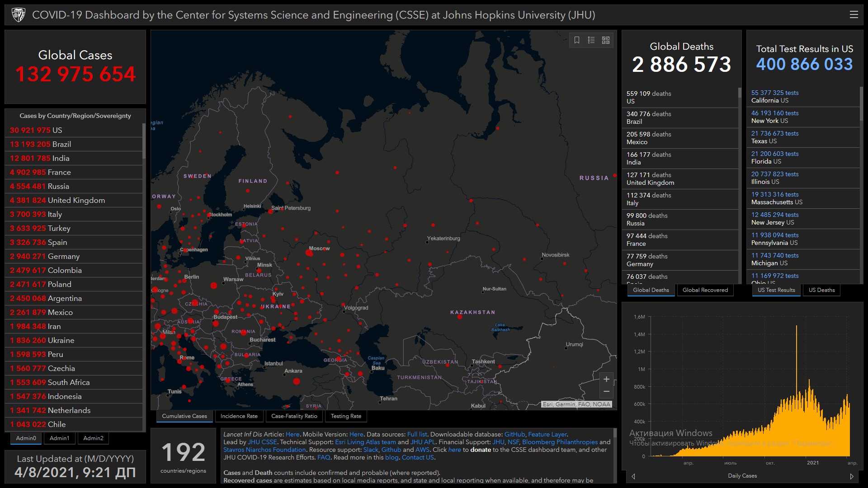Open the map legend list icon
This screenshot has width=868, height=488.
591,40
